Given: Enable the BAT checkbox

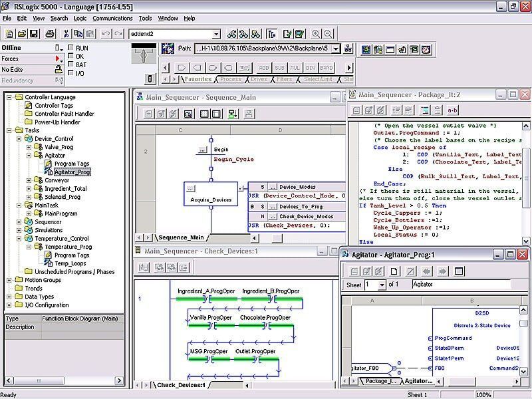Looking at the screenshot, I should coord(71,64).
